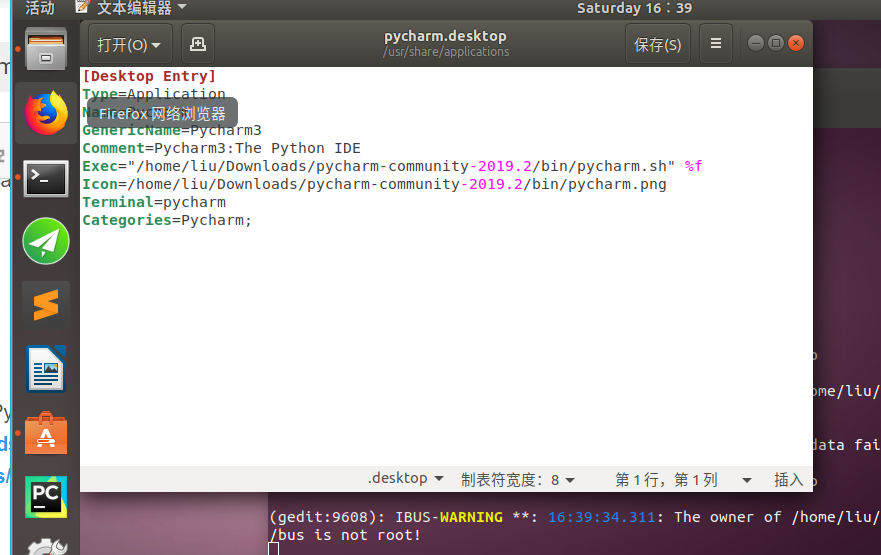
Task: Create a new document in gedit
Action: coord(198,44)
